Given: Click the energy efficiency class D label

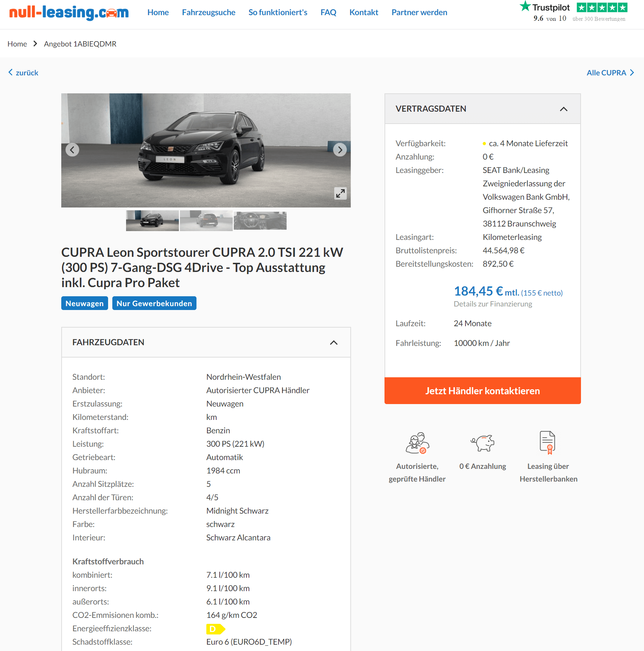Looking at the screenshot, I should tap(215, 629).
